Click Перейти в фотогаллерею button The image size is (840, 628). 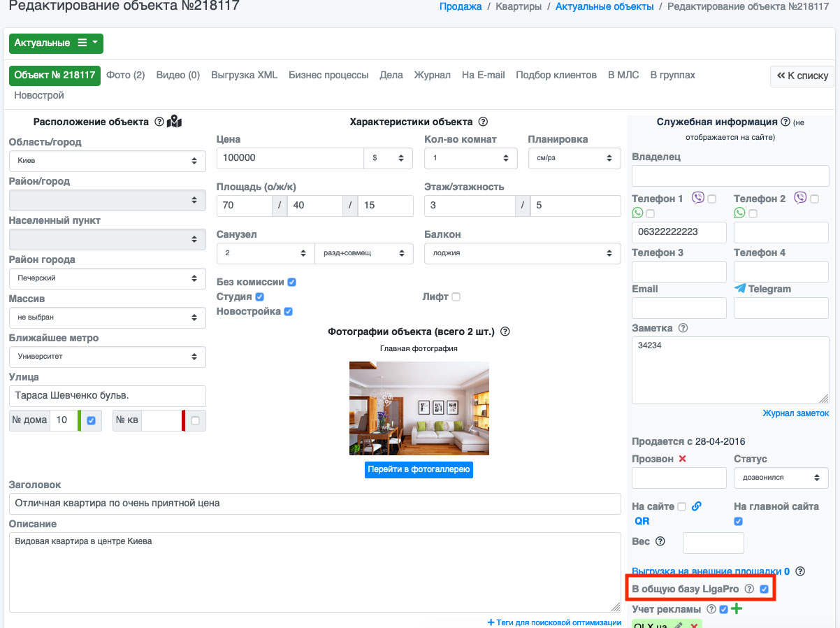click(419, 469)
